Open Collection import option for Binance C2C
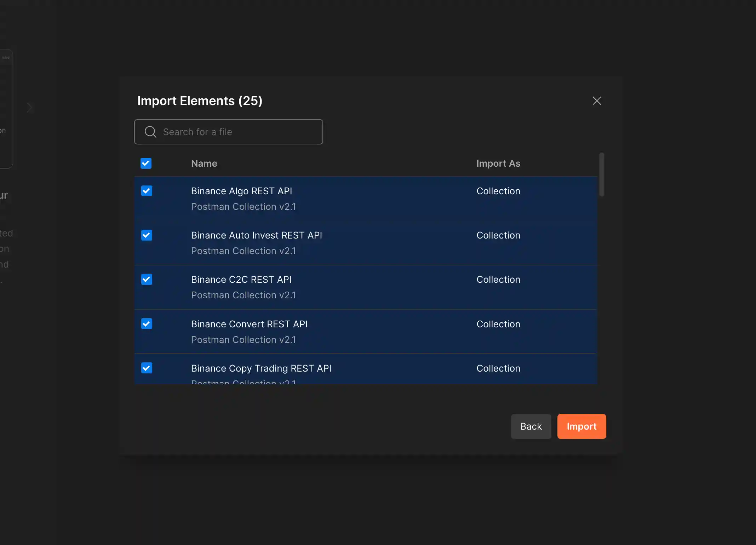The height and width of the screenshot is (545, 756). [x=498, y=279]
